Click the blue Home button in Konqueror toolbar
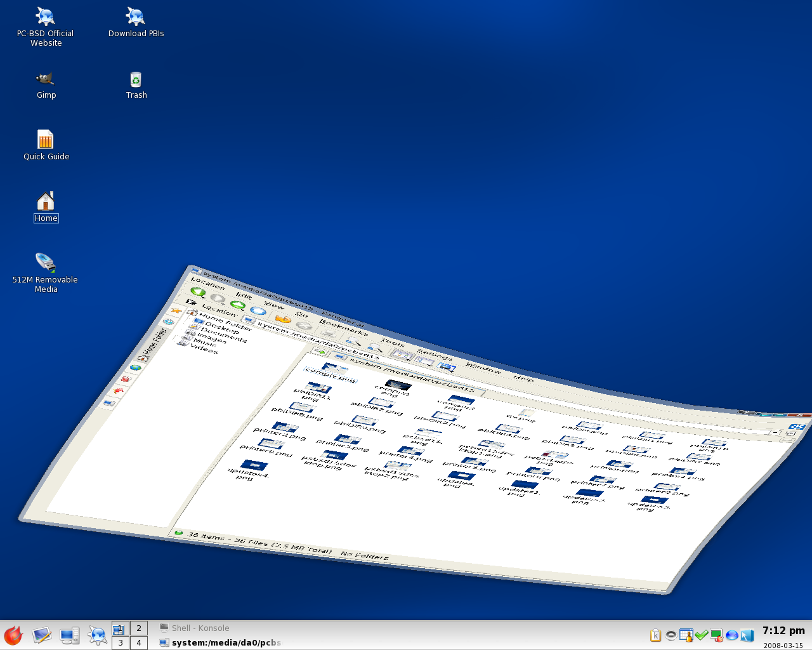This screenshot has width=812, height=650. tap(258, 310)
